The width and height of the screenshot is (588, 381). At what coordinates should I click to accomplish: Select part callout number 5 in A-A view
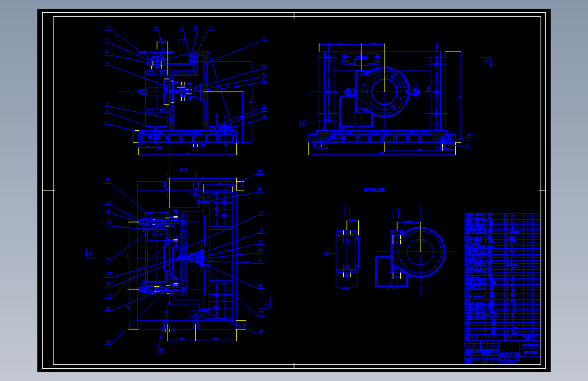point(106,52)
